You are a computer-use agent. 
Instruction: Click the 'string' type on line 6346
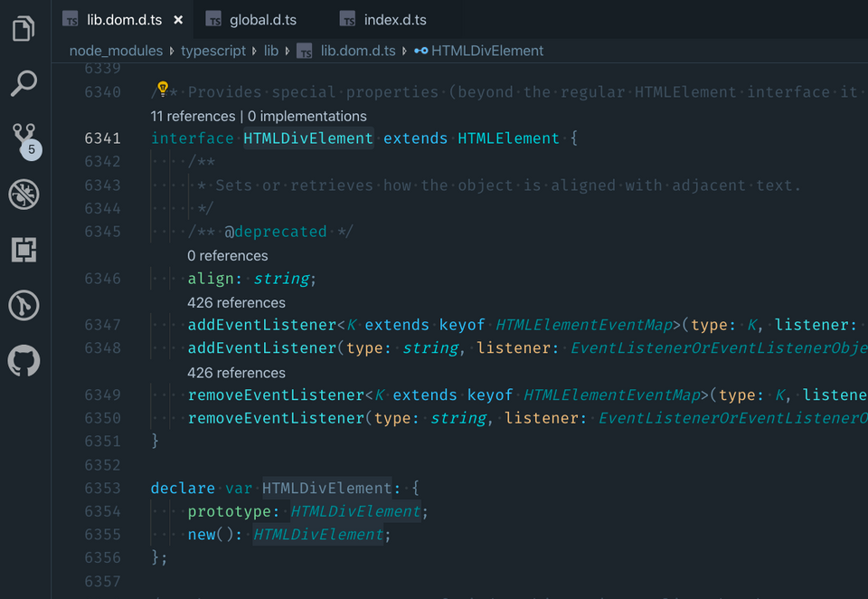click(281, 279)
